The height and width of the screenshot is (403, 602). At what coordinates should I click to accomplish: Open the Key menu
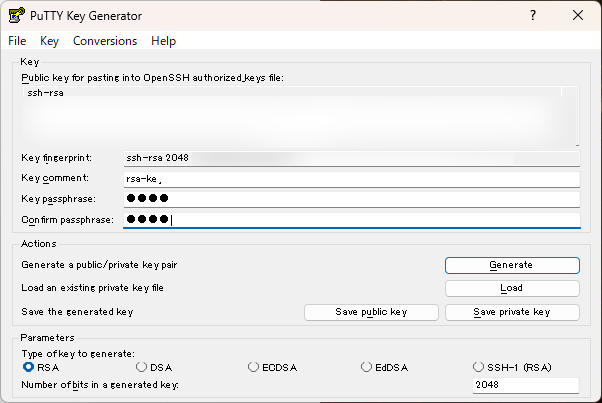[x=50, y=41]
